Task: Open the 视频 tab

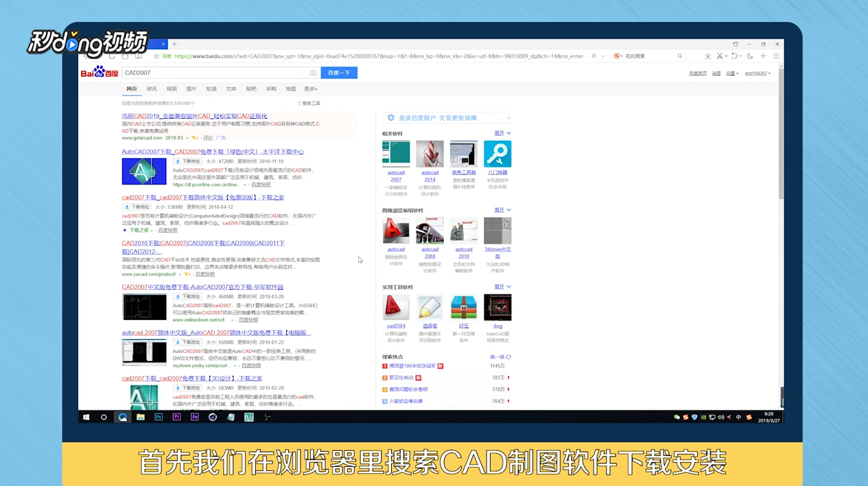Action: click(x=172, y=89)
